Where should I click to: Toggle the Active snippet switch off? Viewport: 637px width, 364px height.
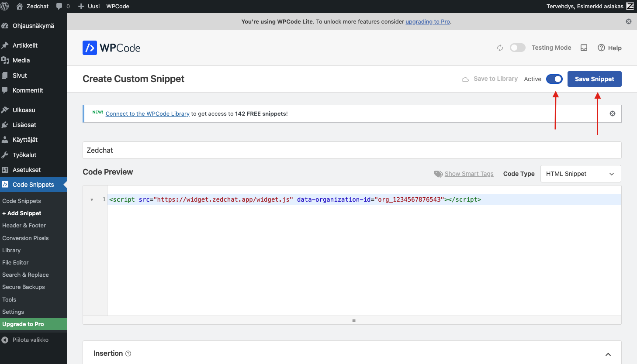point(554,79)
